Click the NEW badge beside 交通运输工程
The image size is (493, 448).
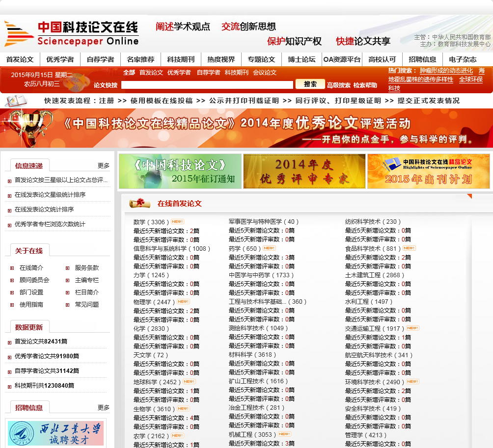coord(412,328)
